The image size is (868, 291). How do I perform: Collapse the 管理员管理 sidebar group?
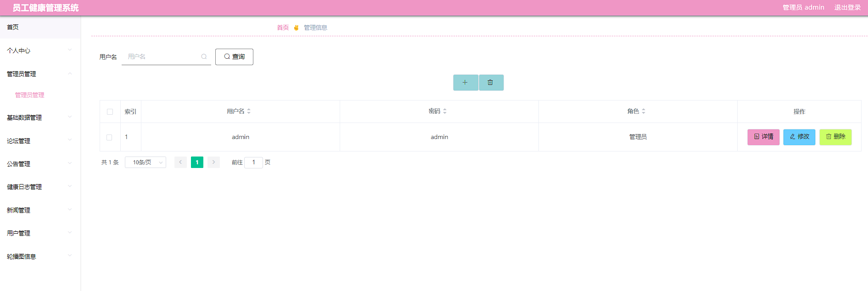(40, 74)
